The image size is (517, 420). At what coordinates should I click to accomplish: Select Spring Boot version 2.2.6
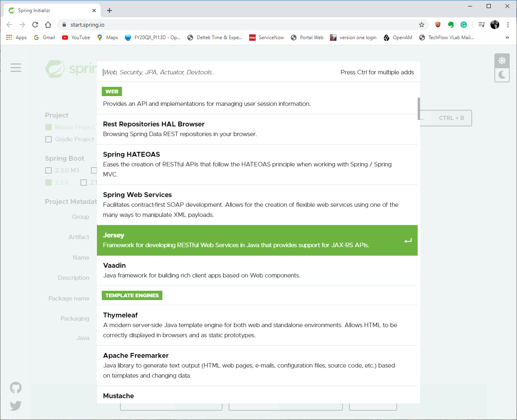(57, 183)
